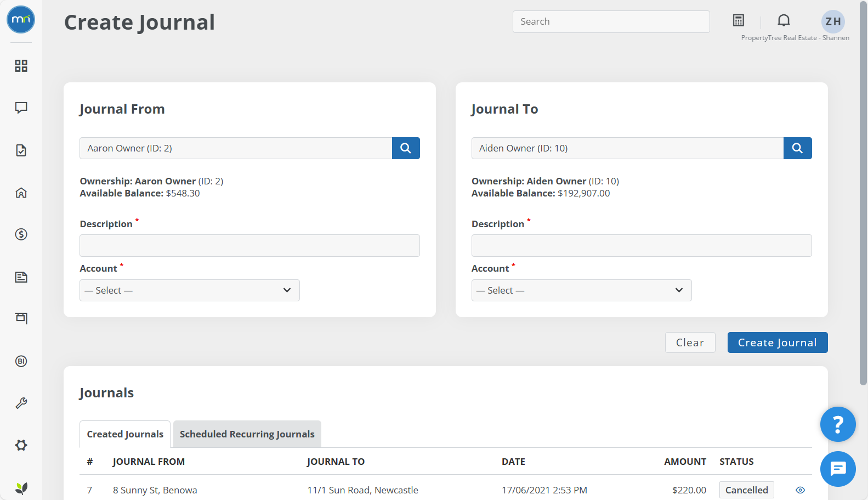Open the maintenance wrench sidebar icon
Viewport: 868px width, 500px height.
(21, 403)
